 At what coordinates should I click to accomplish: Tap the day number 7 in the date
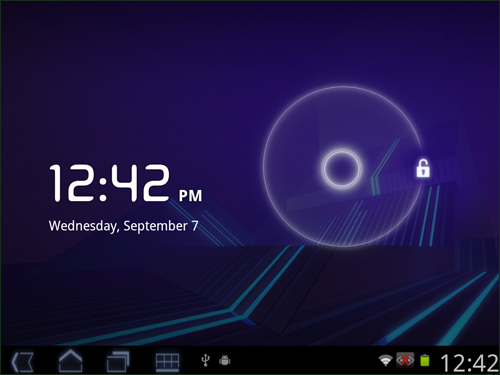[x=195, y=226]
